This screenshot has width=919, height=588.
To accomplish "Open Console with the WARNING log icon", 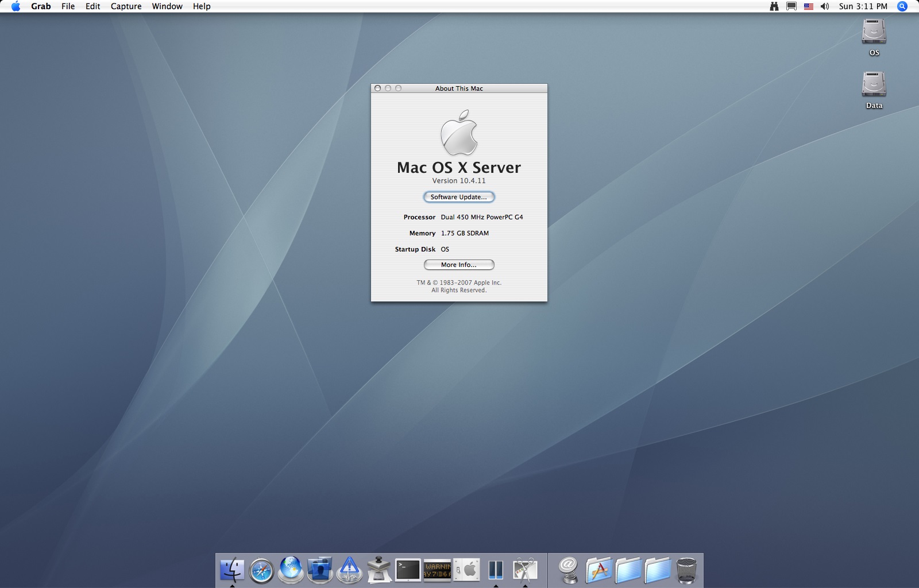I will click(437, 570).
